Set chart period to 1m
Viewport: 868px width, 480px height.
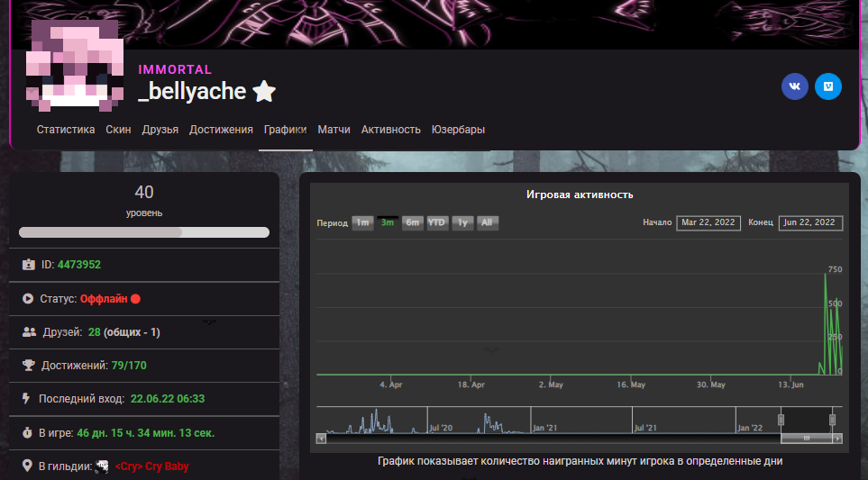(362, 222)
